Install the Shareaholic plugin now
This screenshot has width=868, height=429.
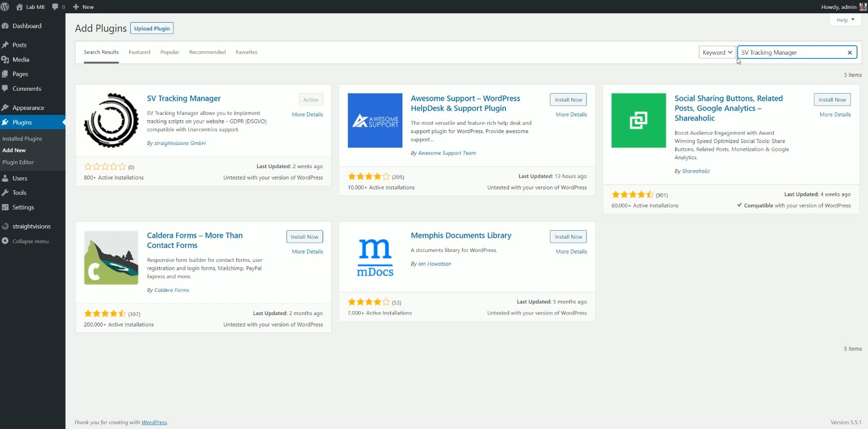tap(832, 100)
